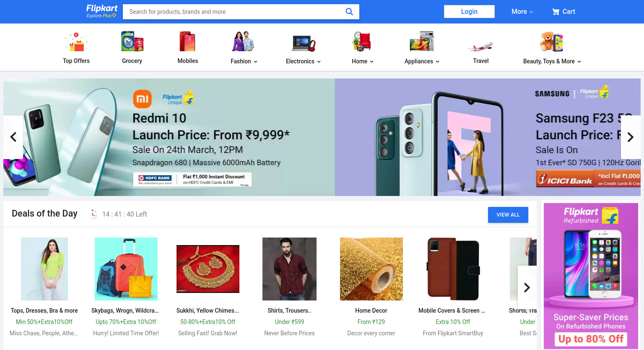Viewport: 644px width, 350px height.
Task: Go to previous banner with left arrow
Action: tap(13, 137)
